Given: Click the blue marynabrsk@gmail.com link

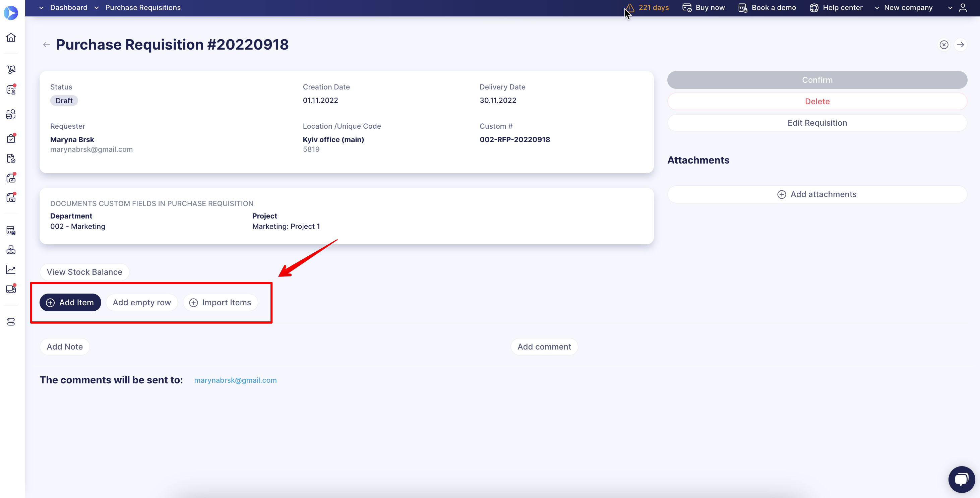Looking at the screenshot, I should (x=235, y=380).
